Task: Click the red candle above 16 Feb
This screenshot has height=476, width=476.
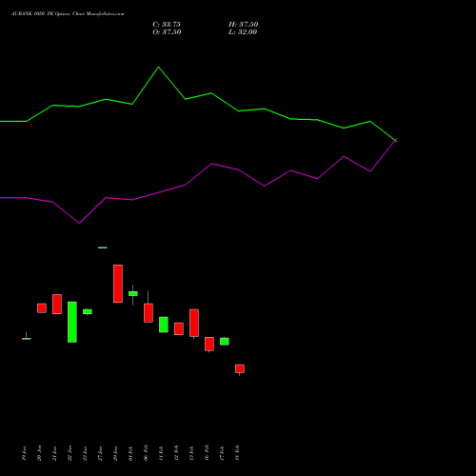Action: coord(209,344)
